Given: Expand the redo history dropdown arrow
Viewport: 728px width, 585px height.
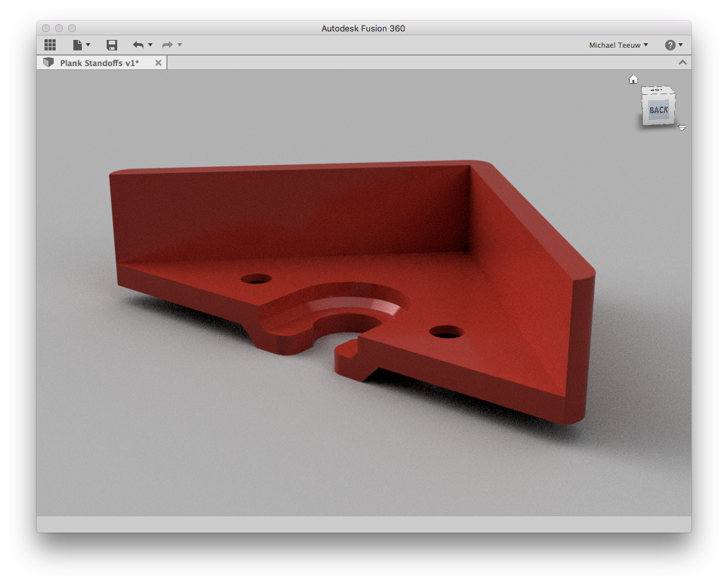Looking at the screenshot, I should coord(179,45).
